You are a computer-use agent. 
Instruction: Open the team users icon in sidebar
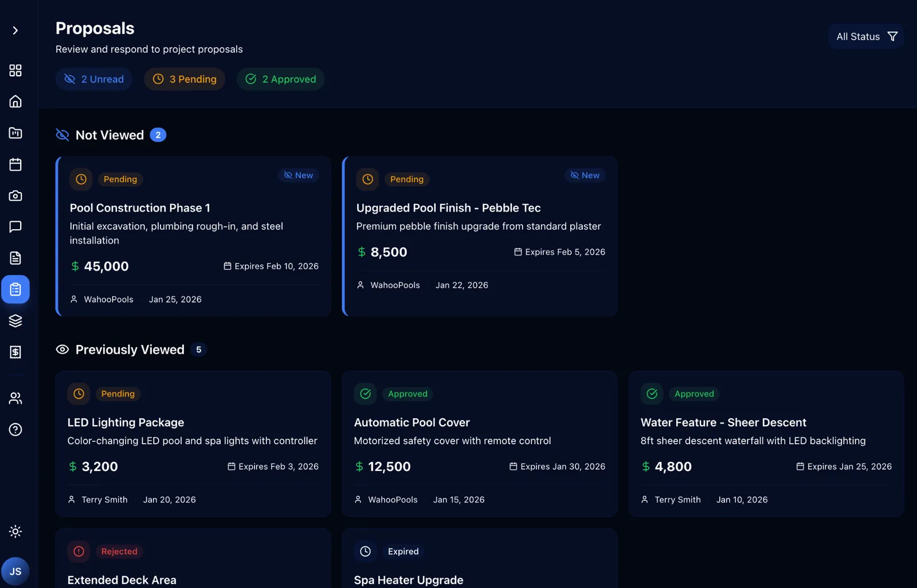15,398
